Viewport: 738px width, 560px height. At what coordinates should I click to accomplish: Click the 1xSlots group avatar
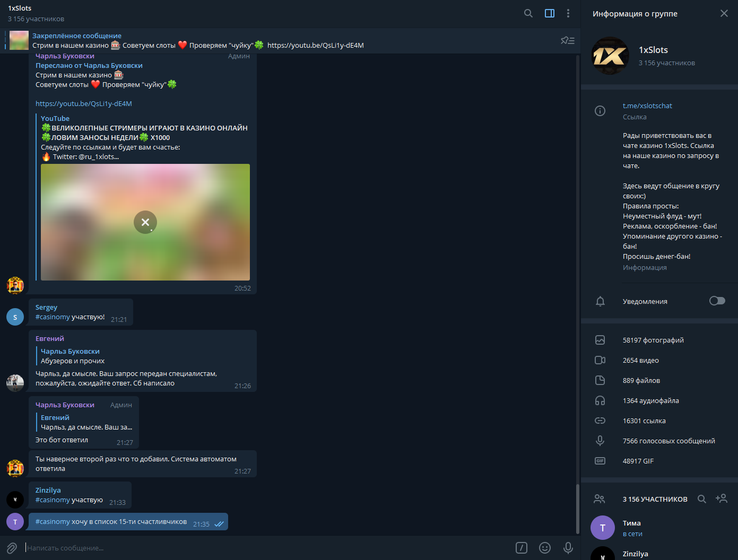pos(610,56)
